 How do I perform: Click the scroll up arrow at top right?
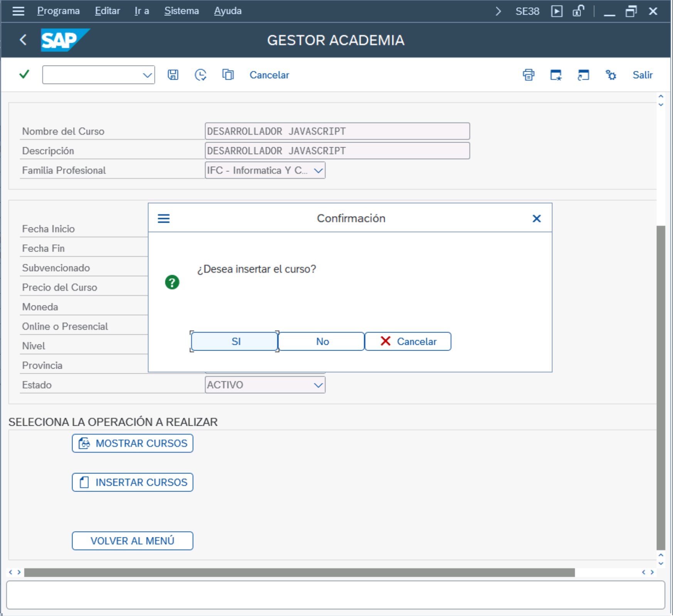click(661, 96)
